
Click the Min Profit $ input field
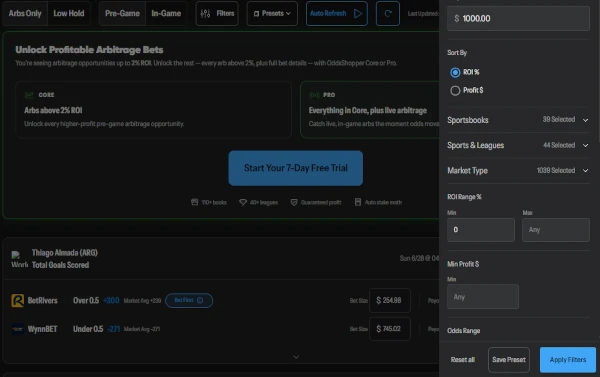[x=483, y=297]
